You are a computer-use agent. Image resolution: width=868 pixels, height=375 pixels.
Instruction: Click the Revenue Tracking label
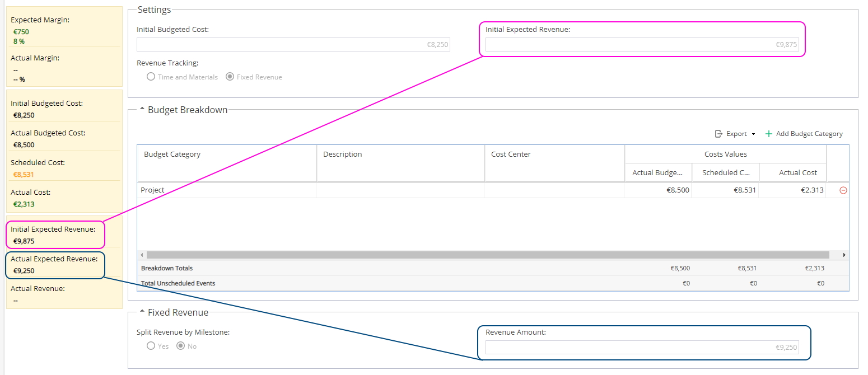pyautogui.click(x=167, y=63)
